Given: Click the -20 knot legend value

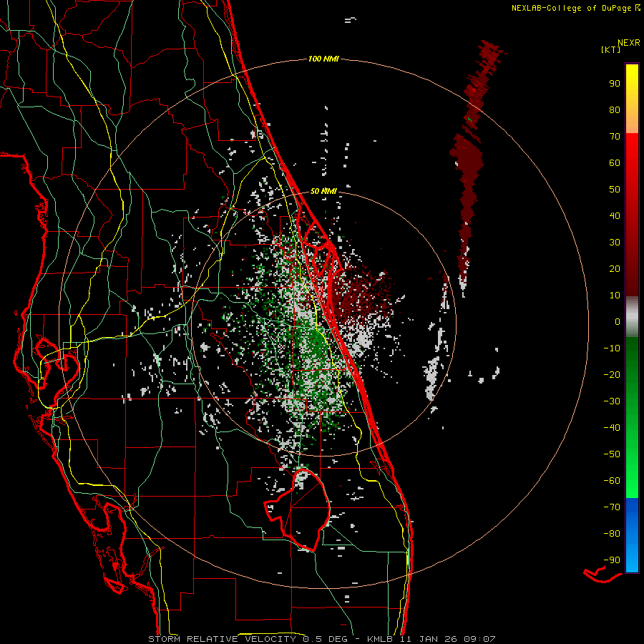Looking at the screenshot, I should pos(612,375).
